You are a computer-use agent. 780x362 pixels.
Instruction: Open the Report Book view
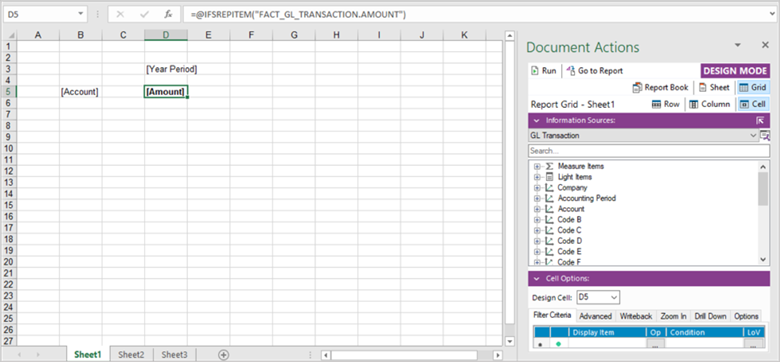[x=660, y=88]
